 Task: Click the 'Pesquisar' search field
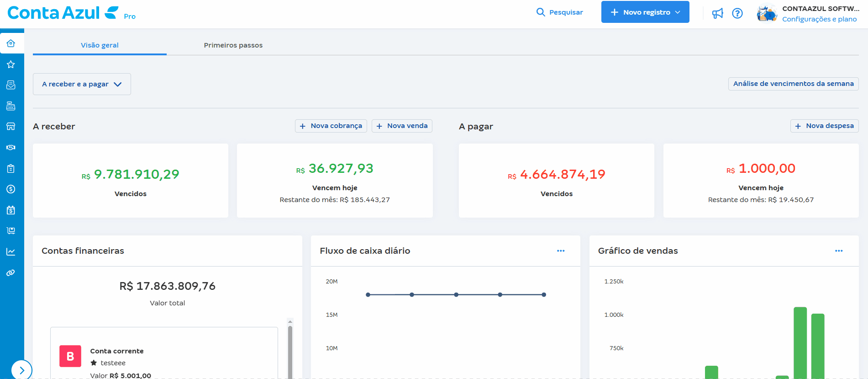560,12
